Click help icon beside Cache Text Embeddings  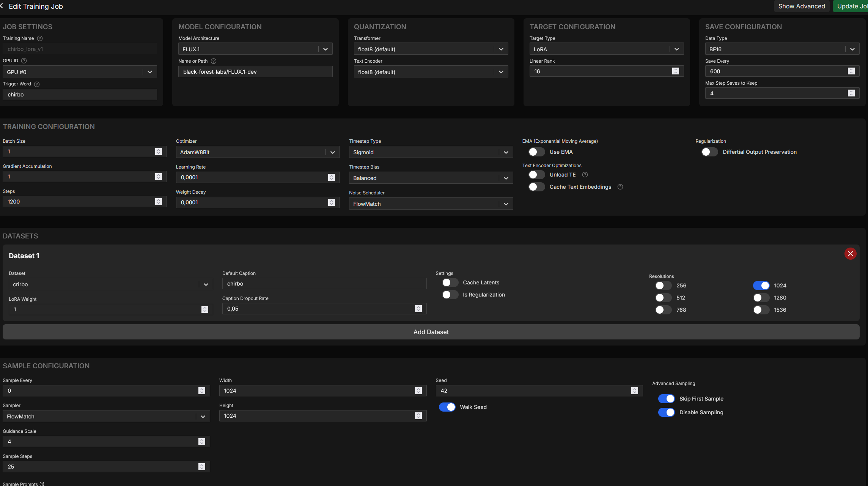[620, 187]
